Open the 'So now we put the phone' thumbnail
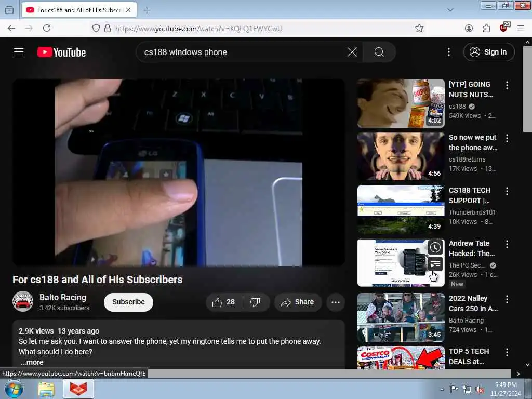532x399 pixels. pyautogui.click(x=401, y=156)
